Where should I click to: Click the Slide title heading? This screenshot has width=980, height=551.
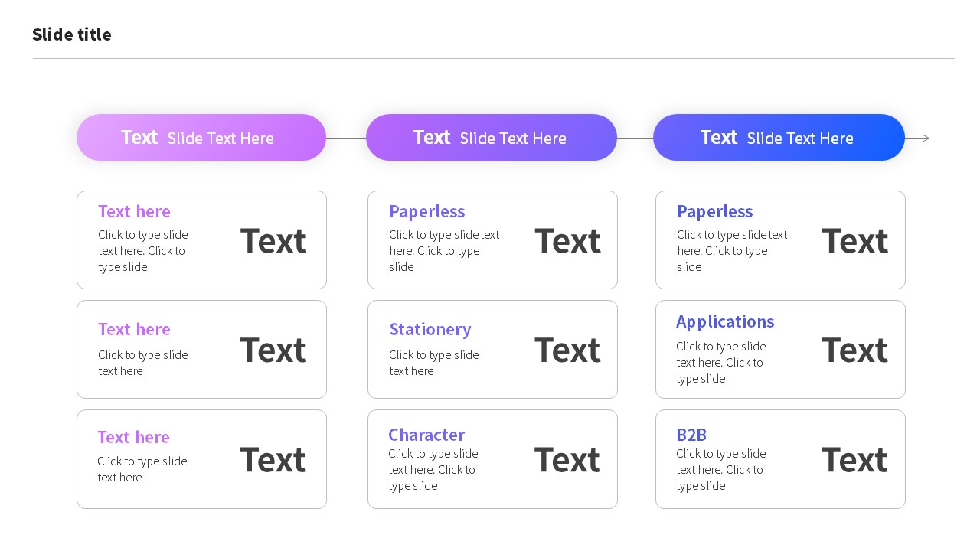tap(72, 34)
